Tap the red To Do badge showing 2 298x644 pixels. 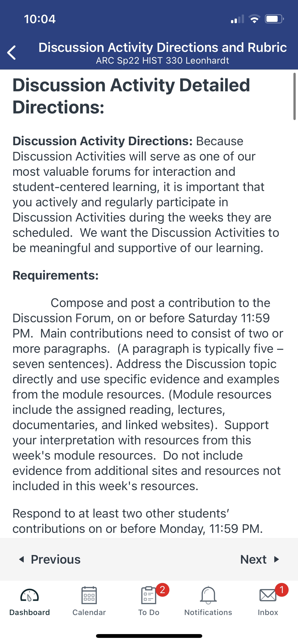tap(162, 590)
